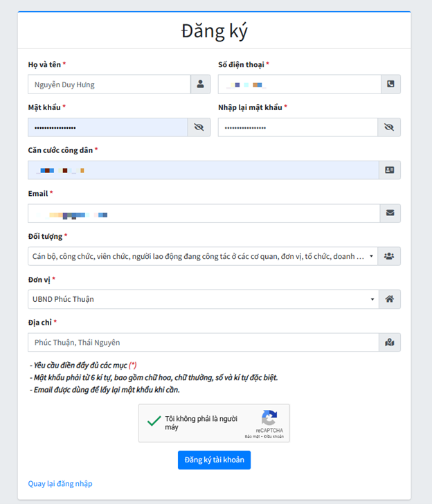Focus the Địa chỉ address field
The width and height of the screenshot is (432, 504).
point(204,342)
